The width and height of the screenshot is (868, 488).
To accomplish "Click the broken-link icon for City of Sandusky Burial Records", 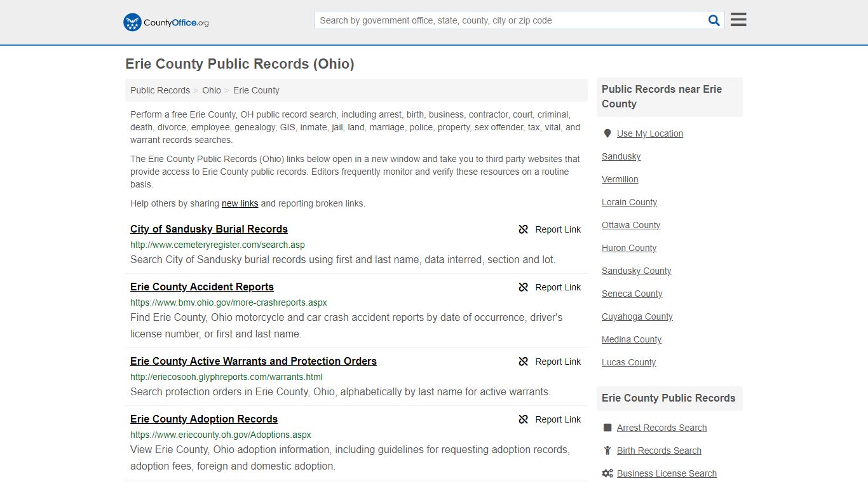I will click(523, 229).
